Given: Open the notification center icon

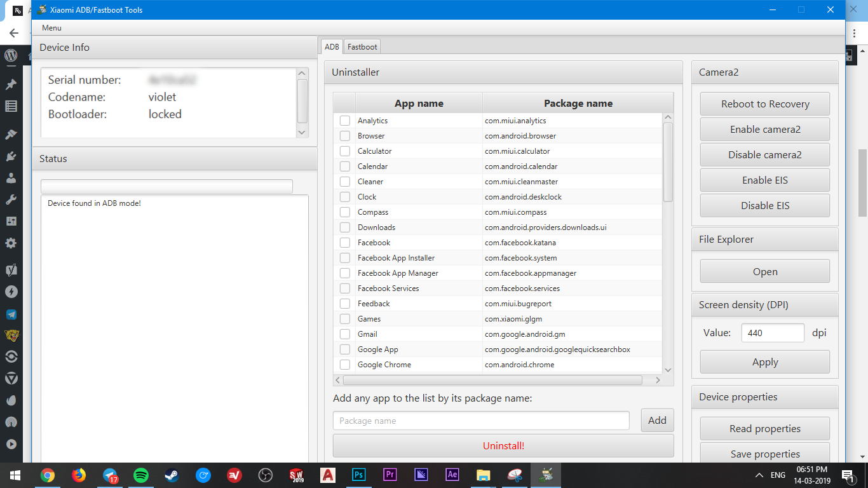Looking at the screenshot, I should pyautogui.click(x=848, y=475).
